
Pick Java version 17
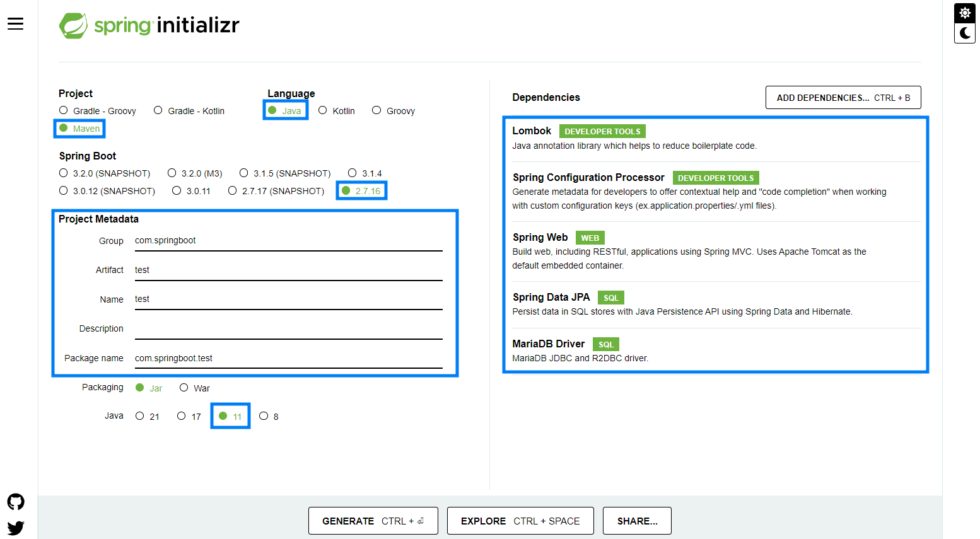189,417
